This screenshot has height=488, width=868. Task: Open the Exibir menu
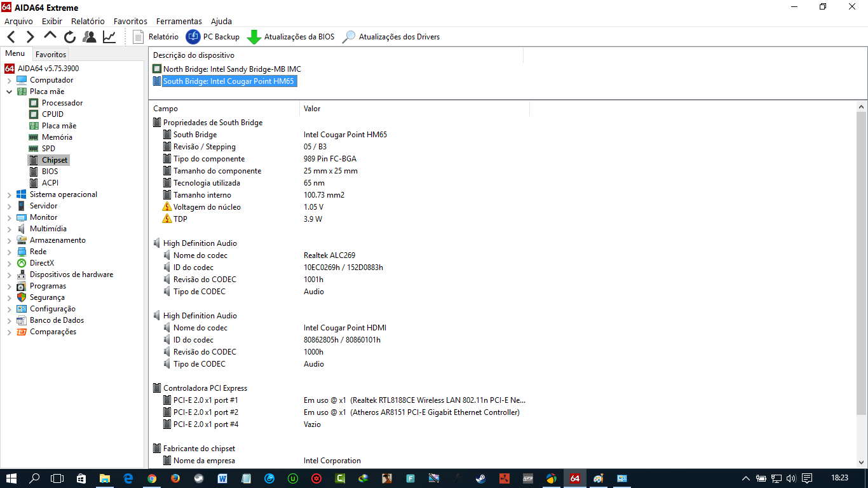pyautogui.click(x=52, y=21)
